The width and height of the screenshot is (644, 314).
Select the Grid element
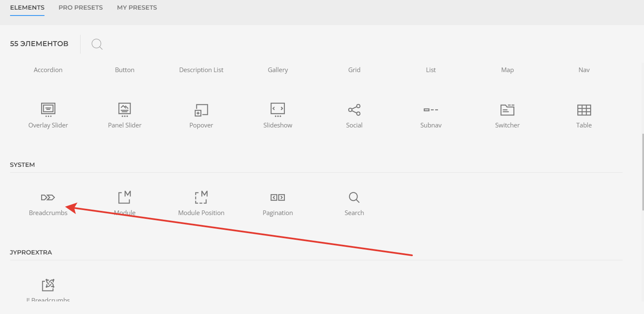[x=354, y=70]
